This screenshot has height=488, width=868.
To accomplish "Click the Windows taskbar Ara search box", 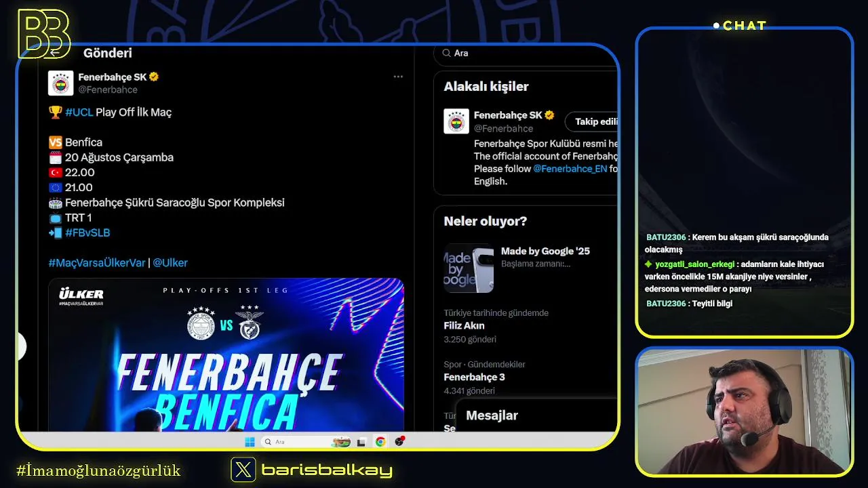I will 306,442.
